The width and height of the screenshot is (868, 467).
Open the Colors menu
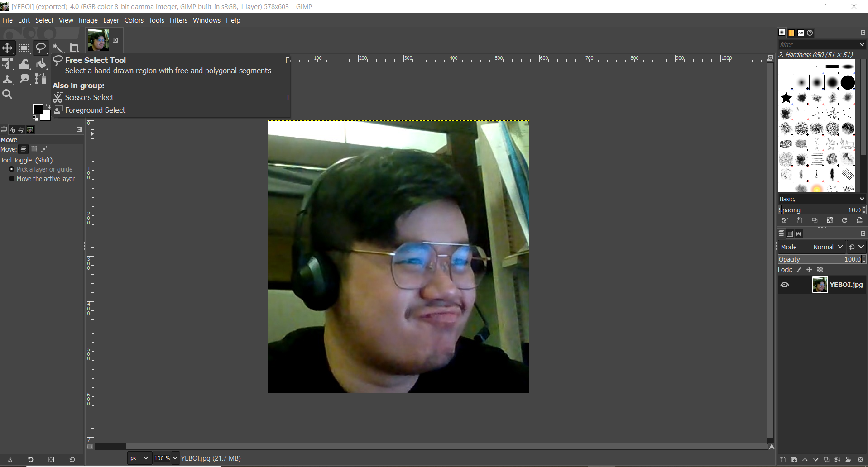pyautogui.click(x=134, y=20)
